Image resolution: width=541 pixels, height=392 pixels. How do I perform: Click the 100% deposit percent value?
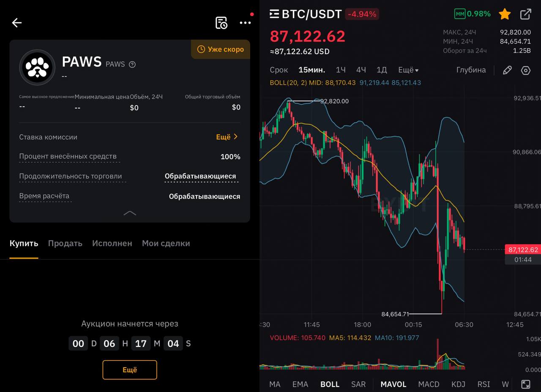click(x=230, y=157)
